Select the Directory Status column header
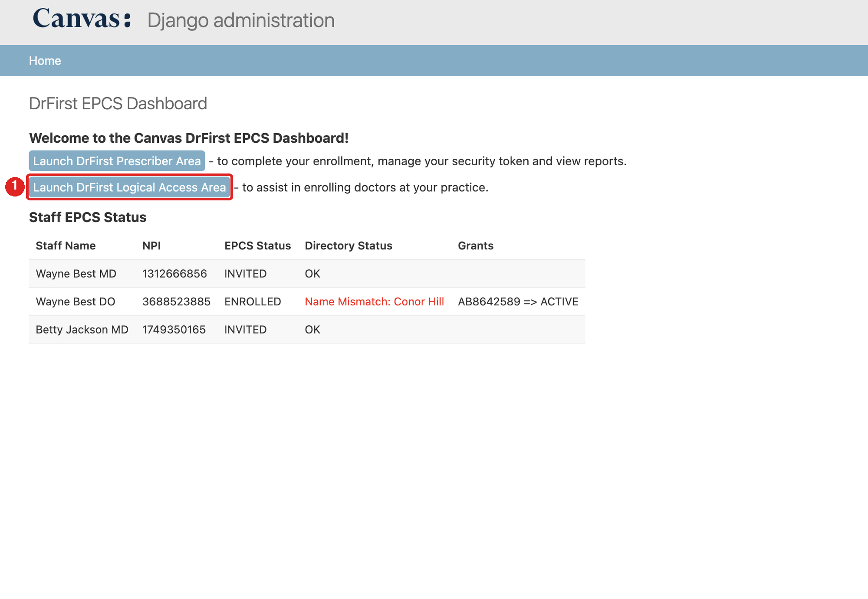The image size is (868, 599). pos(349,245)
